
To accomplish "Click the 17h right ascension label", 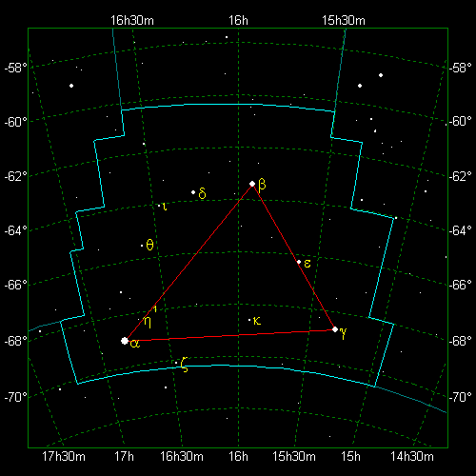I will point(124,457).
